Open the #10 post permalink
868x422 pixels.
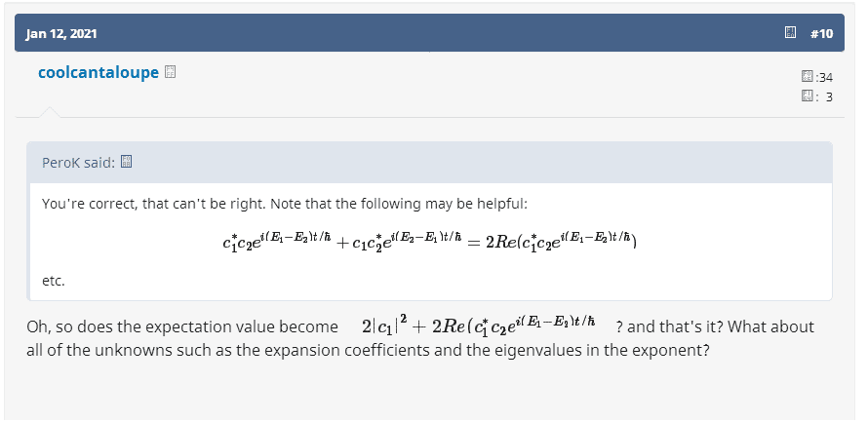point(821,34)
